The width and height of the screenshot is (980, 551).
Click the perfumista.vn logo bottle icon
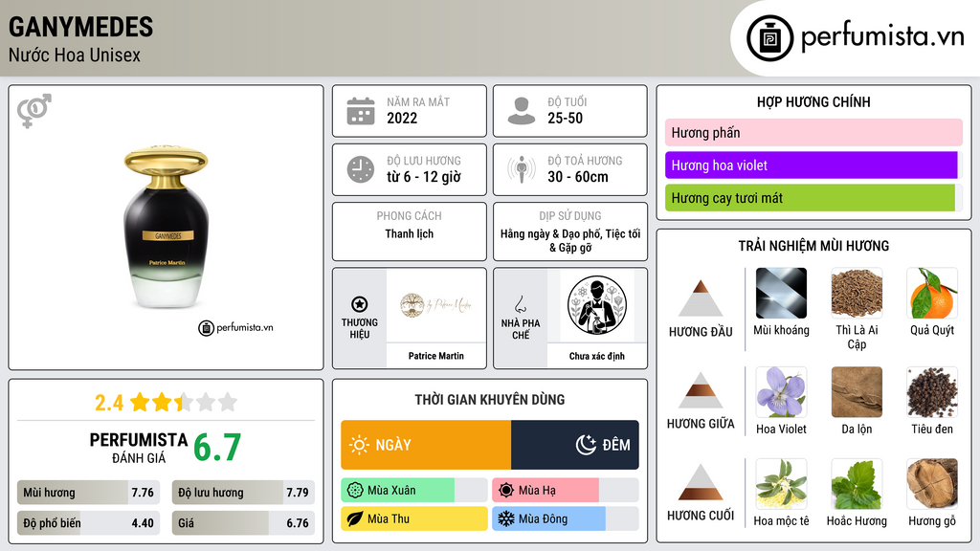tap(769, 38)
